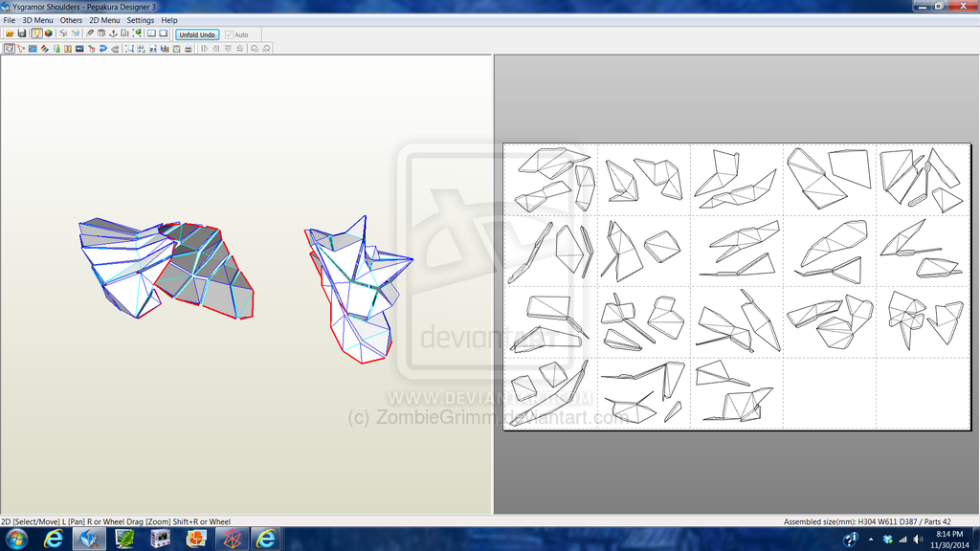This screenshot has width=980, height=551.
Task: Click the P1 page number icon
Action: (153, 48)
